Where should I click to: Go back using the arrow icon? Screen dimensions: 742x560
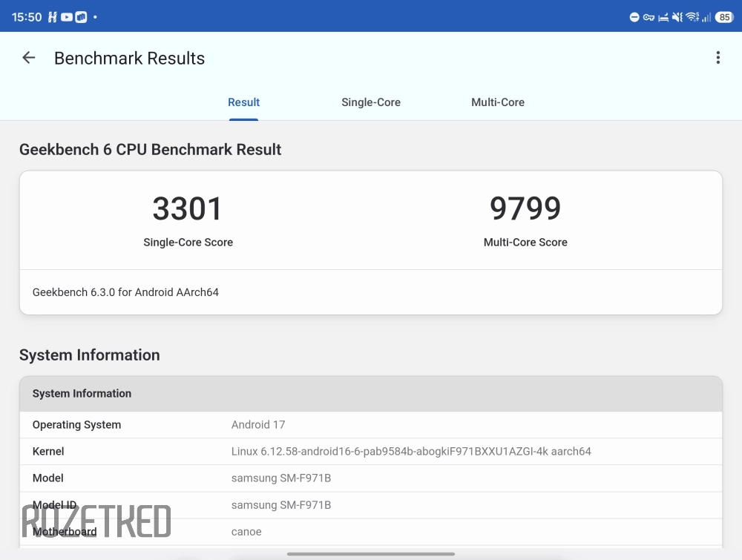click(29, 58)
